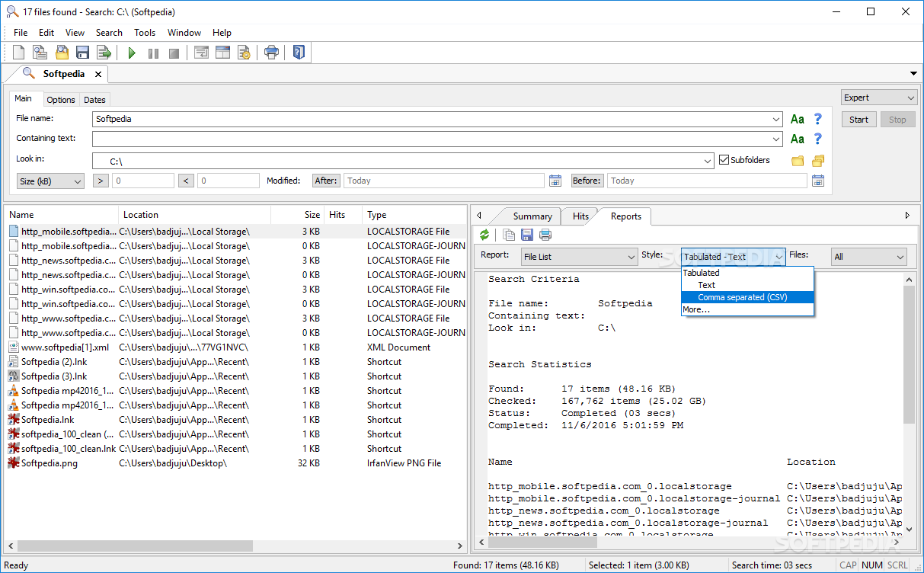Open a saved search via folder icon
This screenshot has width=924, height=573.
pos(62,53)
